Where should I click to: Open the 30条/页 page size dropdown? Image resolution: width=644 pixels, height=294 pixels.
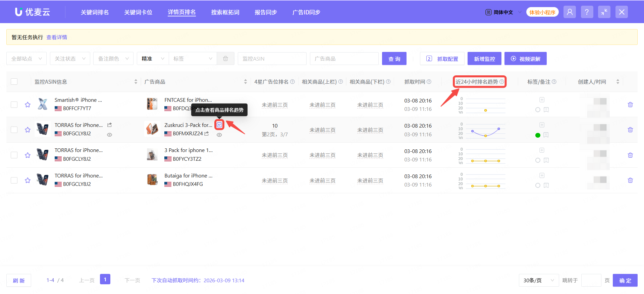point(538,280)
